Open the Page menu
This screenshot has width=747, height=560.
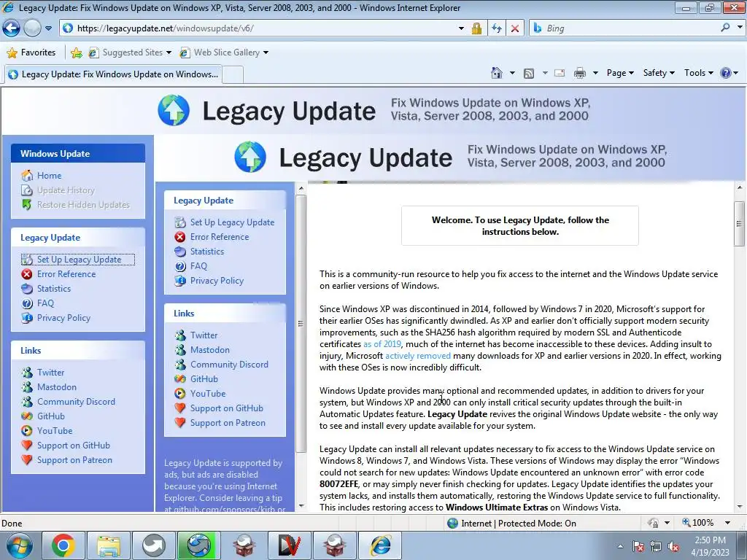[620, 73]
